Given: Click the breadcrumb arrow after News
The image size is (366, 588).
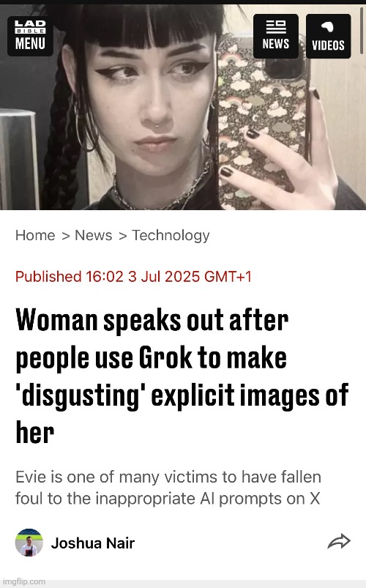Looking at the screenshot, I should (x=123, y=236).
